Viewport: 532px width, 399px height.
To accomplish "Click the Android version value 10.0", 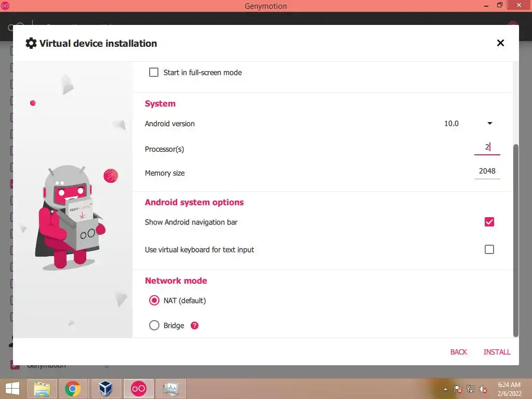I will pyautogui.click(x=451, y=124).
